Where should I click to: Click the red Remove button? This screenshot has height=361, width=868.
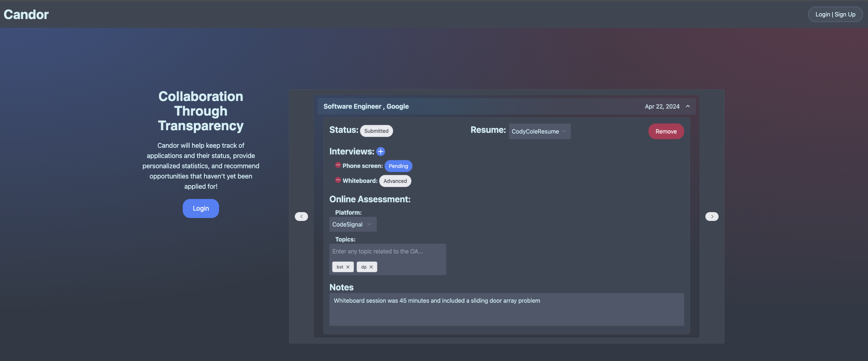click(666, 132)
